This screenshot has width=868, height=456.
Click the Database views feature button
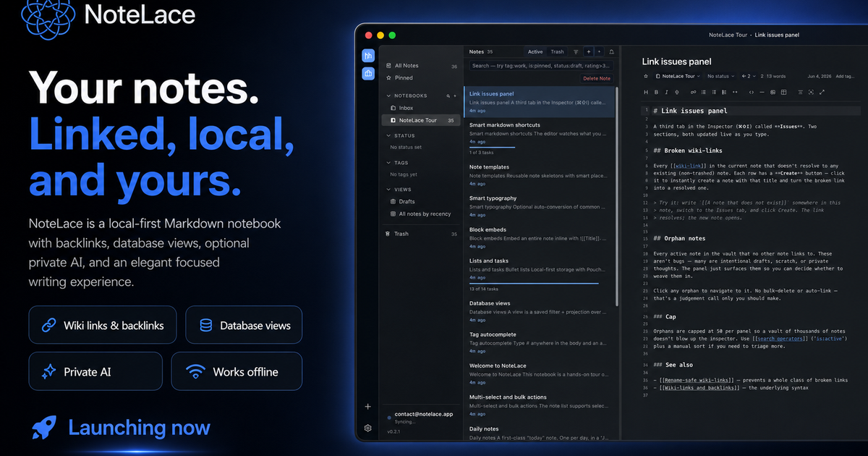coord(244,325)
